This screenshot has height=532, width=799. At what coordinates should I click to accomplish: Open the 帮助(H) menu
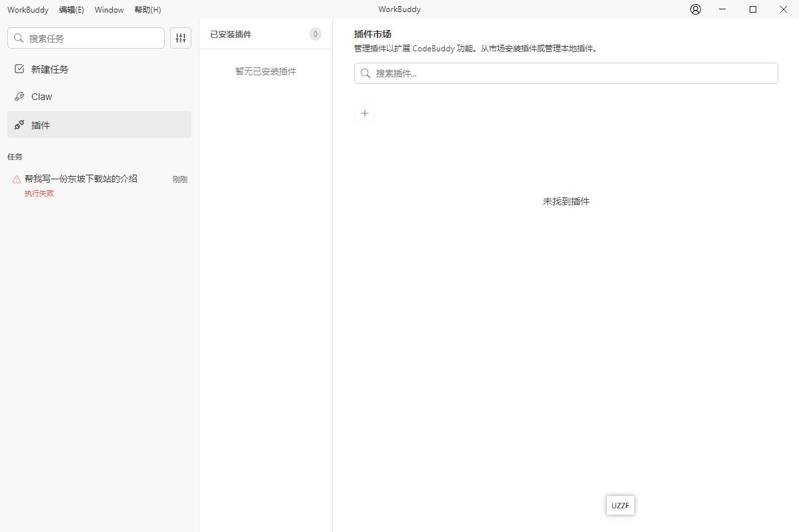(147, 10)
